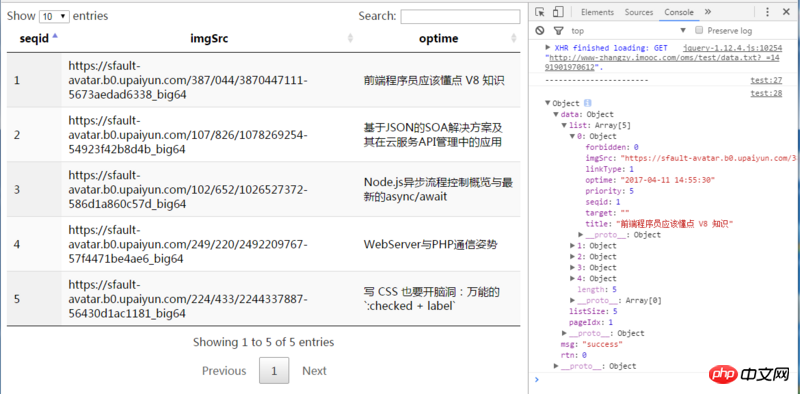Click the msg: "success" property
Screen dimensions: 800x394
[x=591, y=344]
